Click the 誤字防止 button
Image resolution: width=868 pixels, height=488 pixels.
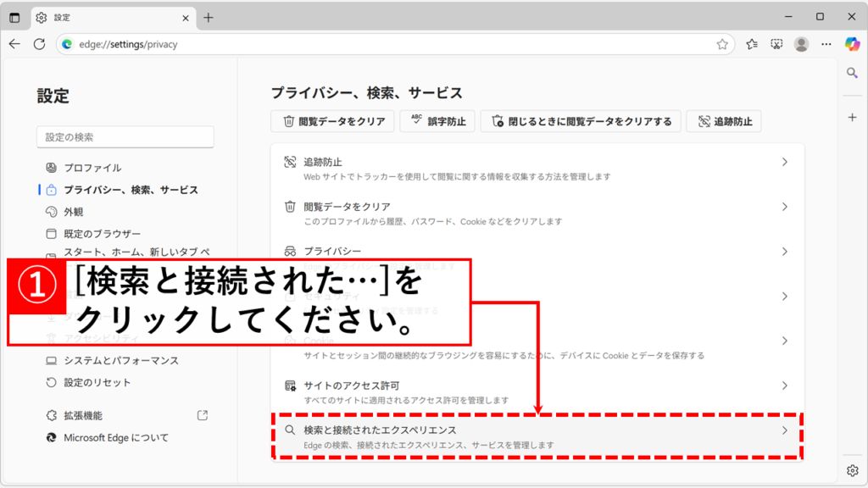click(x=437, y=121)
